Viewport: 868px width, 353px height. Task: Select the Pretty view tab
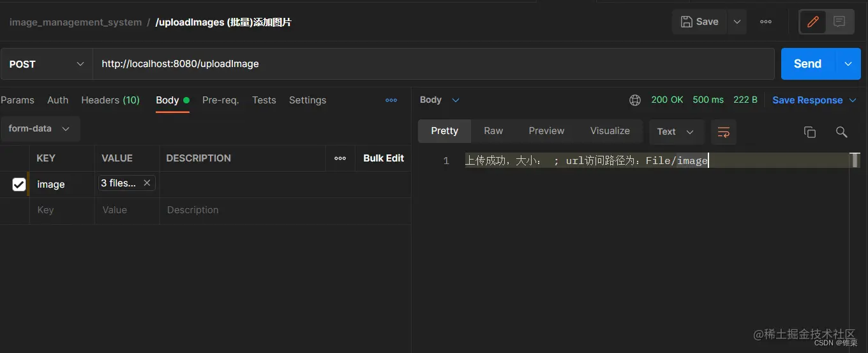[x=444, y=131]
